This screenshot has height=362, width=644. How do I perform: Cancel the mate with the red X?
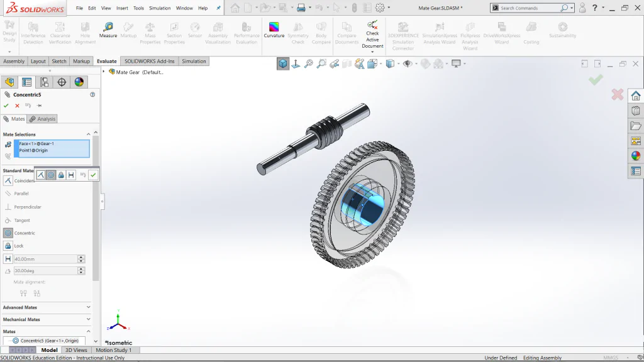17,106
